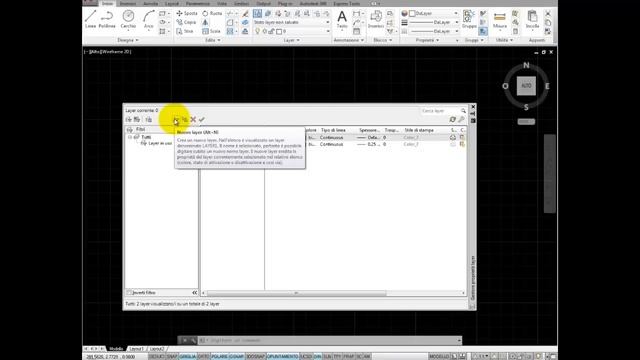Open the Inserisci ribbon tab

click(x=128, y=4)
